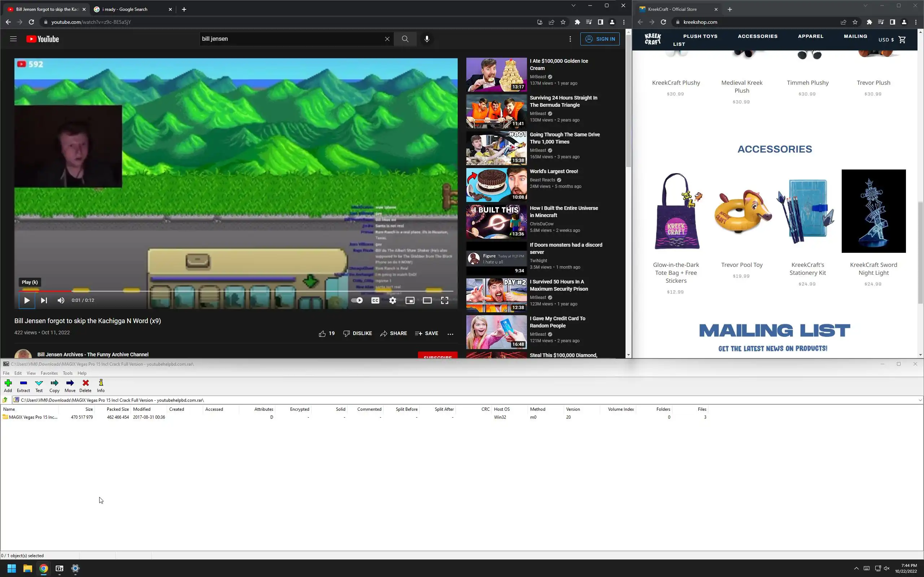
Task: Click the YouTube voice search microphone
Action: [427, 39]
